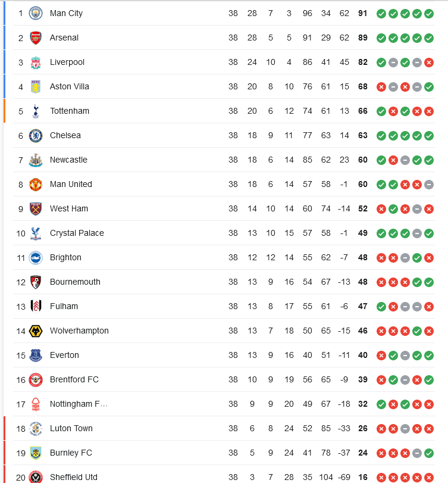The width and height of the screenshot is (448, 483).
Task: Click the Everton club crest
Action: pos(35,355)
